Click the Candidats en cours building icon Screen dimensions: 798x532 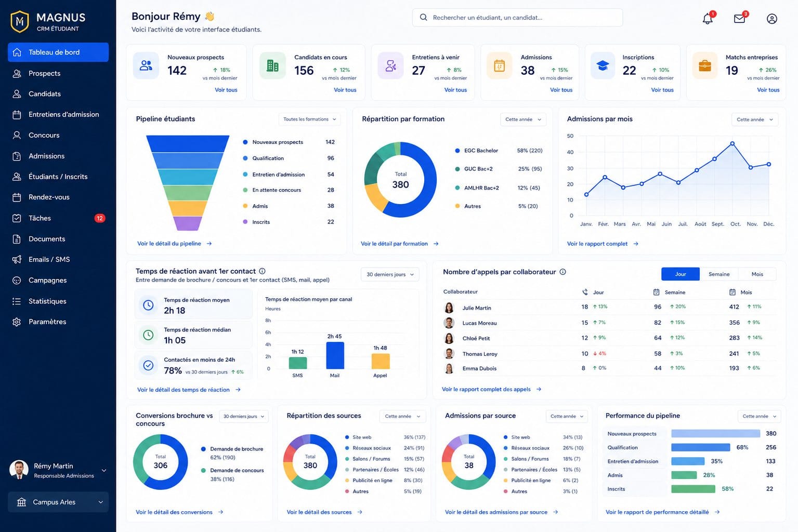click(x=272, y=65)
